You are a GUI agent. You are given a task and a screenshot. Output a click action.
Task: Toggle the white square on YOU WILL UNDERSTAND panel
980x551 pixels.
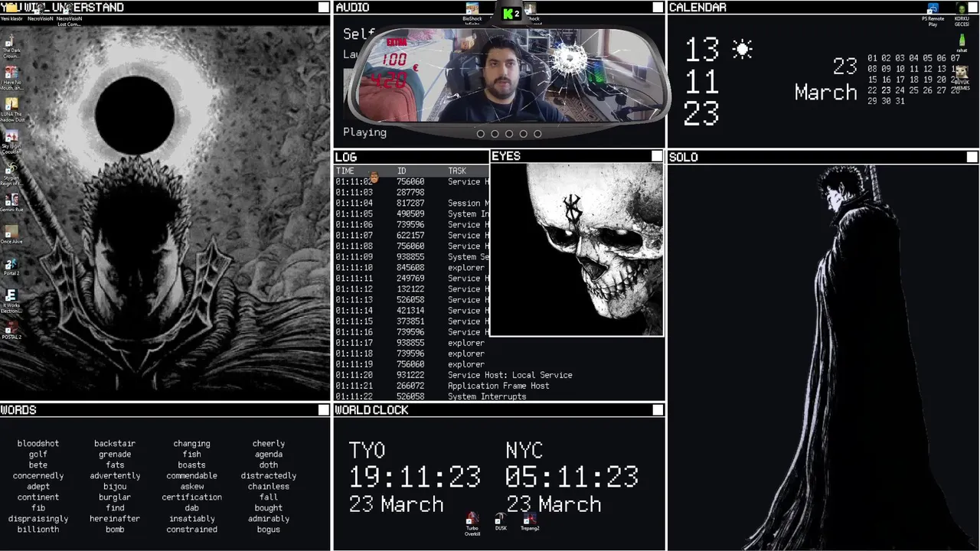tap(324, 7)
